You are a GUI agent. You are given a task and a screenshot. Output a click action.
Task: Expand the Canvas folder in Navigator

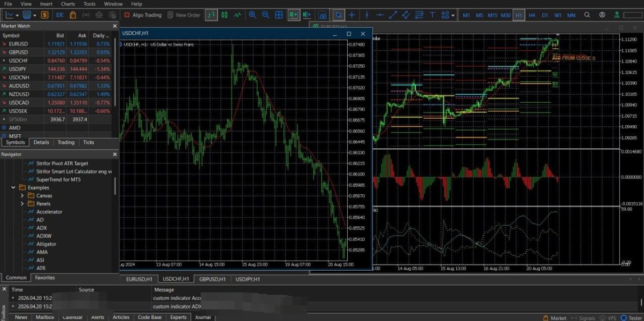22,196
